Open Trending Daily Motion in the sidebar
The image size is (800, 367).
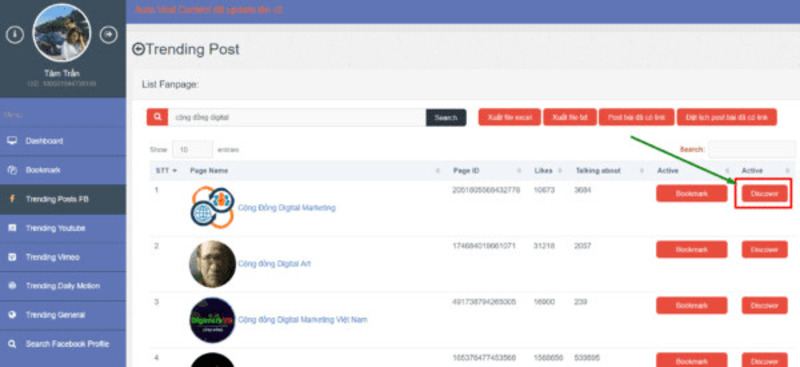point(63,286)
